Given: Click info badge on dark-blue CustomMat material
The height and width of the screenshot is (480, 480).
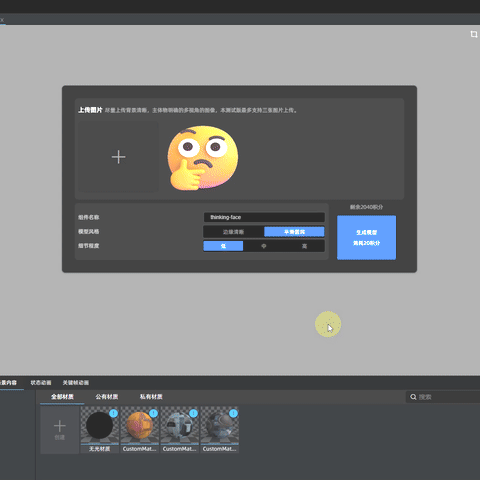Looking at the screenshot, I should pos(234,413).
